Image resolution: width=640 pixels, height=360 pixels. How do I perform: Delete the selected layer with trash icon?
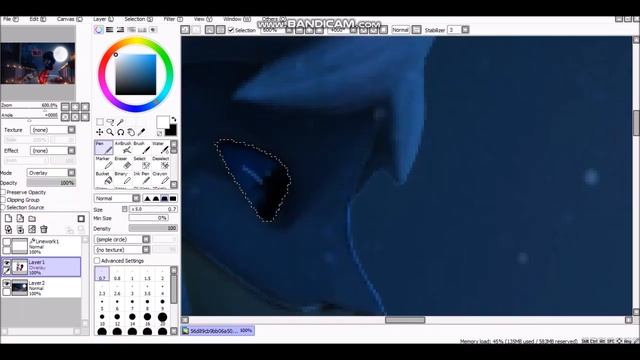click(x=44, y=229)
